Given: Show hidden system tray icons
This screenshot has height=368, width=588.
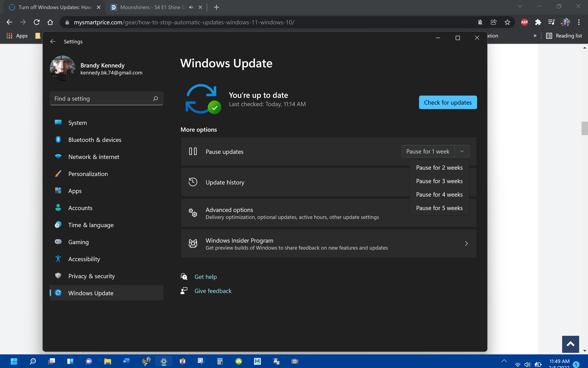Looking at the screenshot, I should (504, 361).
